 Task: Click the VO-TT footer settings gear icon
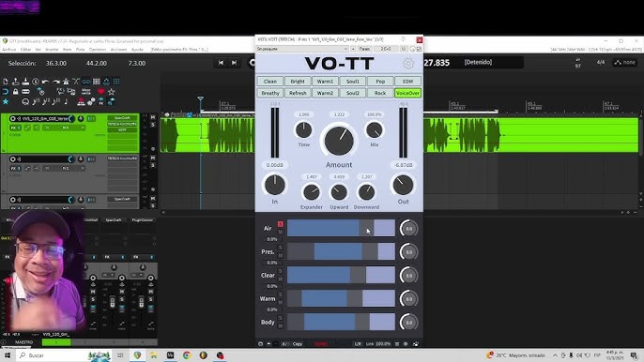(x=406, y=344)
